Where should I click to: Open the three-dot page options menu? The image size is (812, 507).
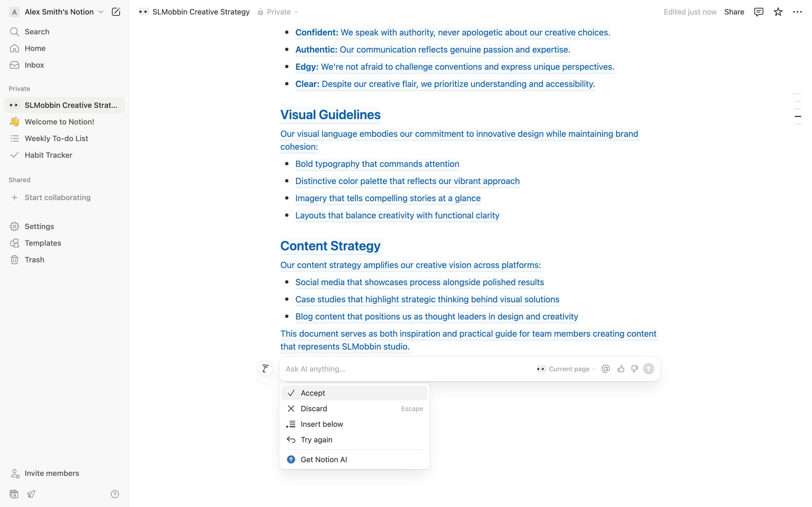797,12
